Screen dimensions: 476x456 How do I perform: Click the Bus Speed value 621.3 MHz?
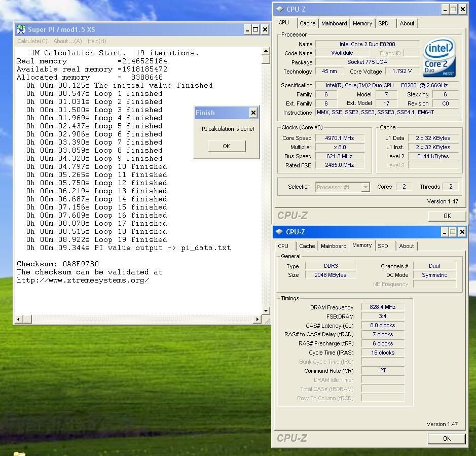pyautogui.click(x=340, y=156)
